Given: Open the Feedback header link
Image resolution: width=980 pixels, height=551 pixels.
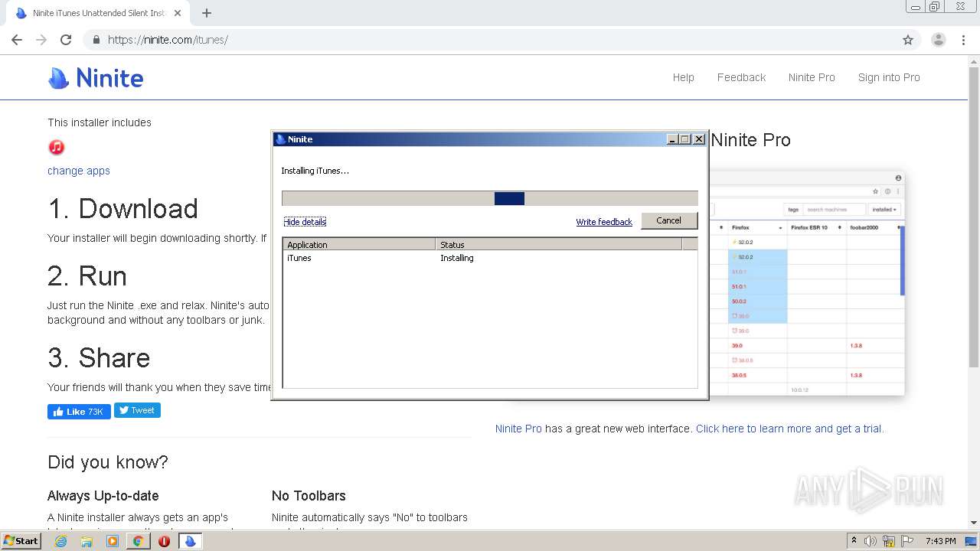Looking at the screenshot, I should coord(741,77).
